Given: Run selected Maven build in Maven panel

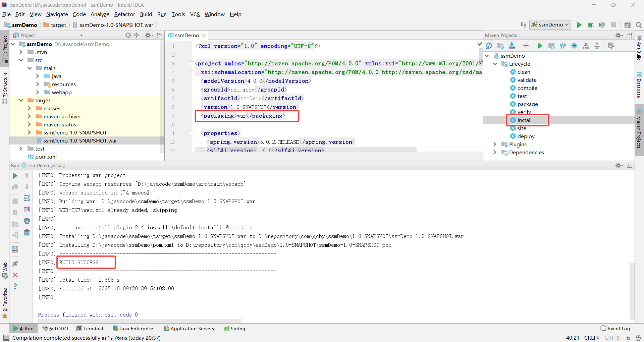Looking at the screenshot, I should point(540,46).
